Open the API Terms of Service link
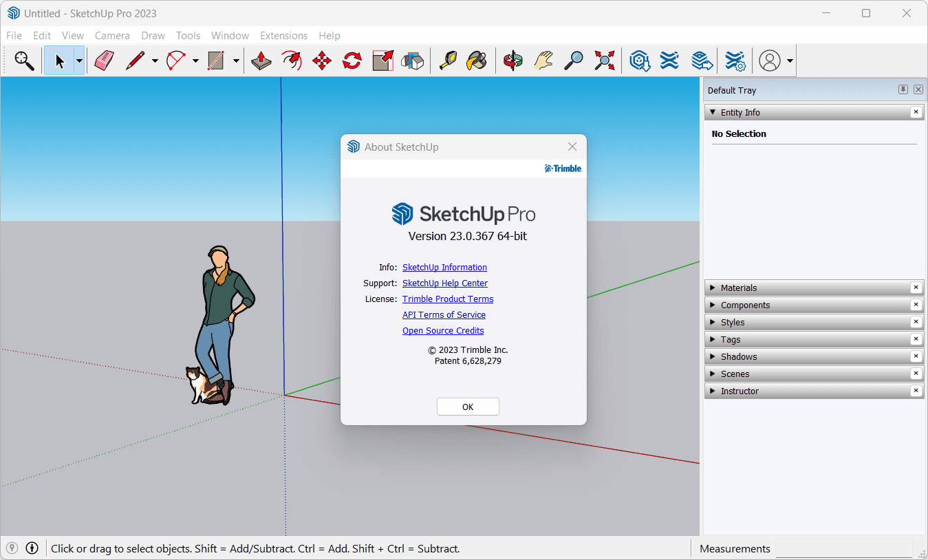 coord(444,314)
